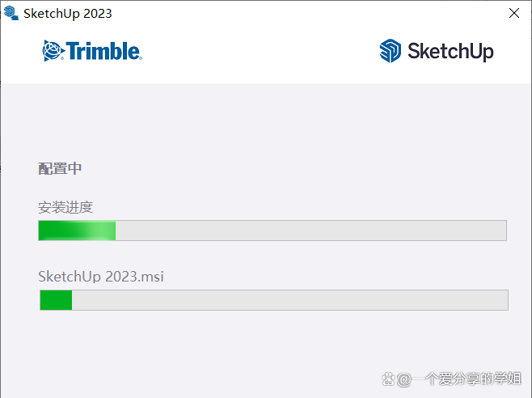The width and height of the screenshot is (532, 398).
Task: Click the blue SketchUp logo icon in header
Action: (391, 51)
